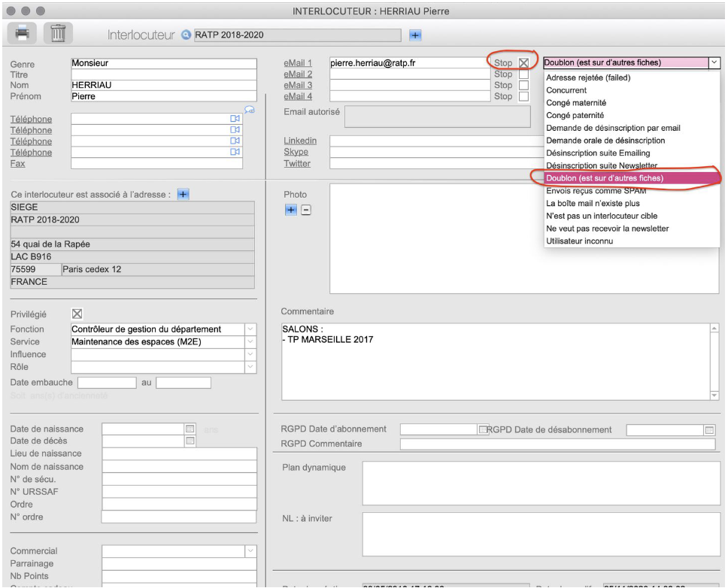This screenshot has height=588, width=728.
Task: Open RGPD Date de désabonnement calendar picker
Action: click(x=708, y=429)
